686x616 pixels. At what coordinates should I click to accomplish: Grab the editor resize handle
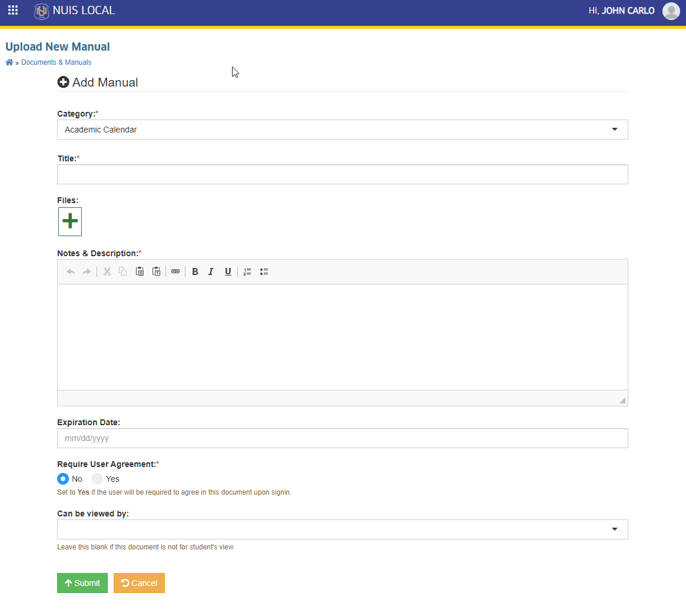pyautogui.click(x=622, y=400)
